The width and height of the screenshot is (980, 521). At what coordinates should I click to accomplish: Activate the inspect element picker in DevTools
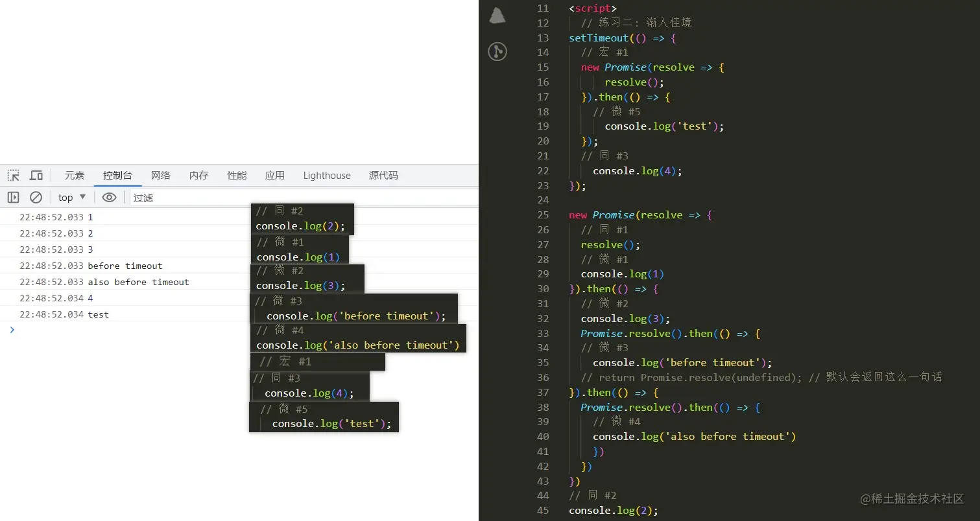tap(13, 176)
